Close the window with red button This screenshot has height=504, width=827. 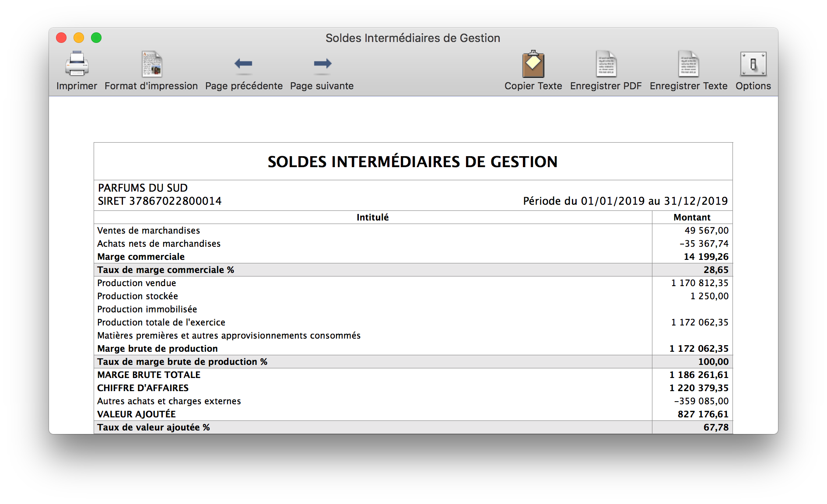62,38
